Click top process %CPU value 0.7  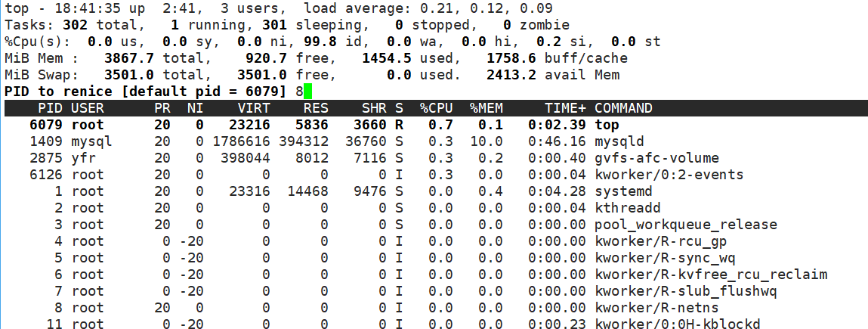(x=440, y=126)
